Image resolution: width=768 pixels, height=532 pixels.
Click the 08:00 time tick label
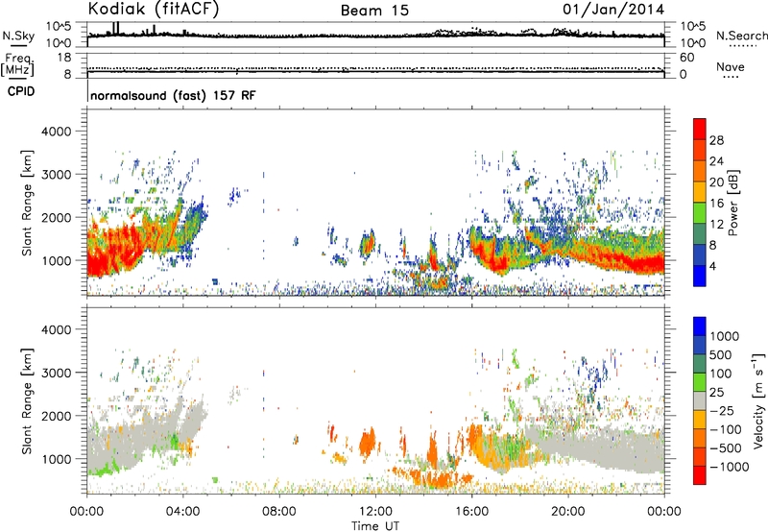(278, 512)
